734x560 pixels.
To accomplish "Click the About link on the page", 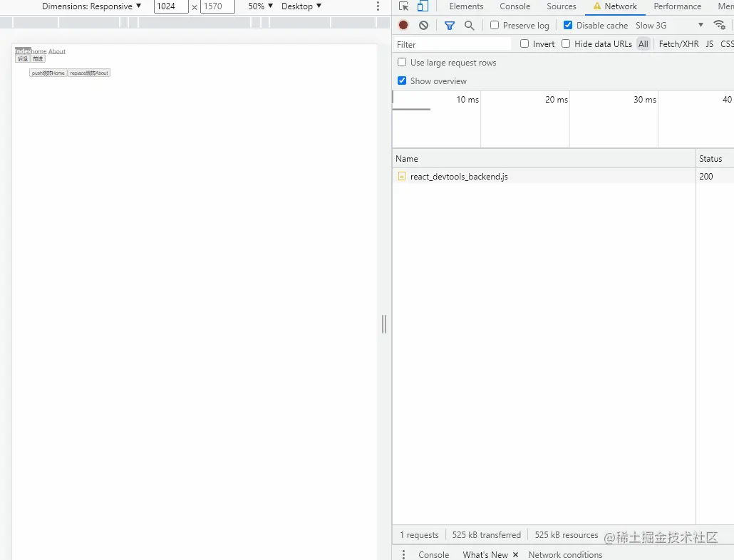I will pyautogui.click(x=57, y=51).
